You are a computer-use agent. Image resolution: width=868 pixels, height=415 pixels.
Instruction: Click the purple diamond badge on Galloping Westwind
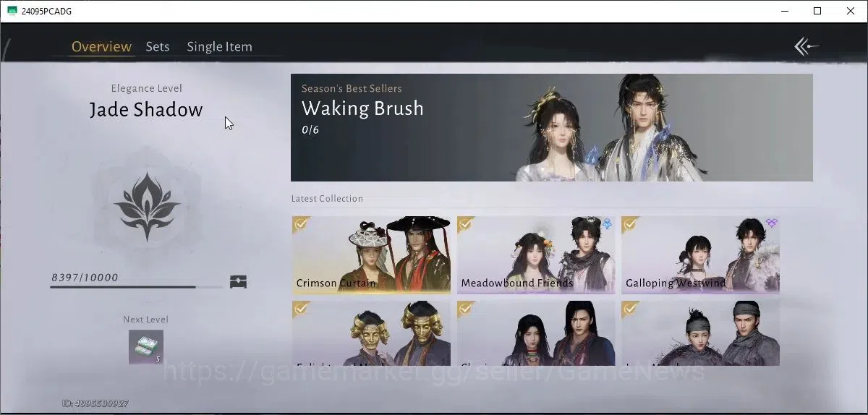tap(771, 224)
